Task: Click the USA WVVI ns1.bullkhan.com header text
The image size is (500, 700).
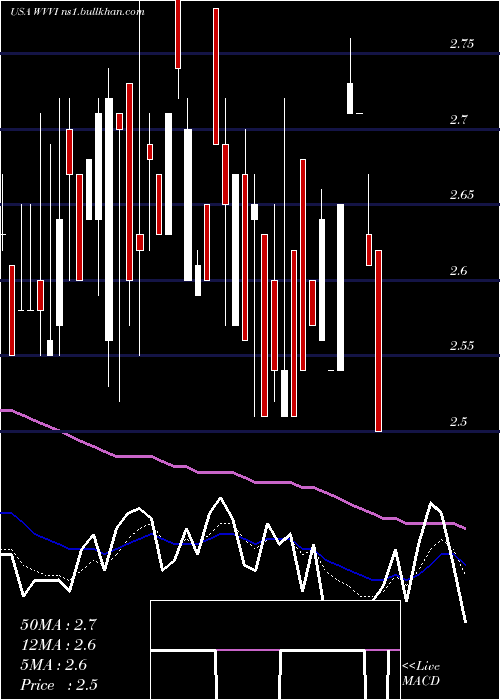Action: [77, 12]
